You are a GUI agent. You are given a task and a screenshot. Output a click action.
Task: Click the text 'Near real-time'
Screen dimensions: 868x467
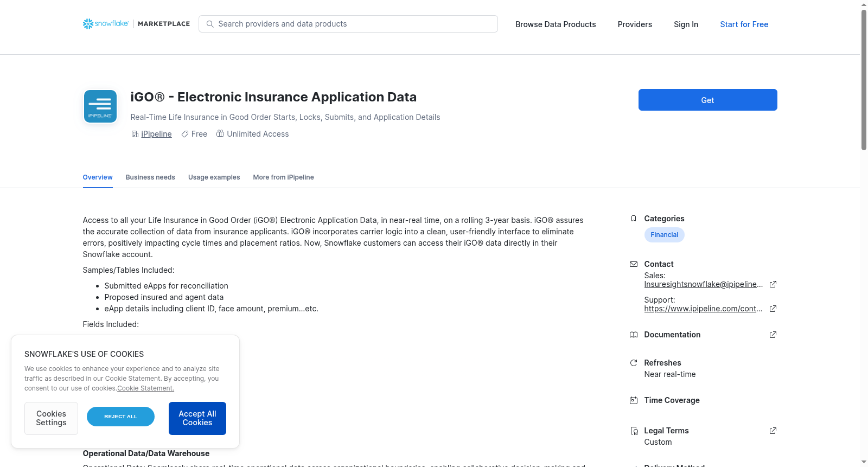pos(670,374)
